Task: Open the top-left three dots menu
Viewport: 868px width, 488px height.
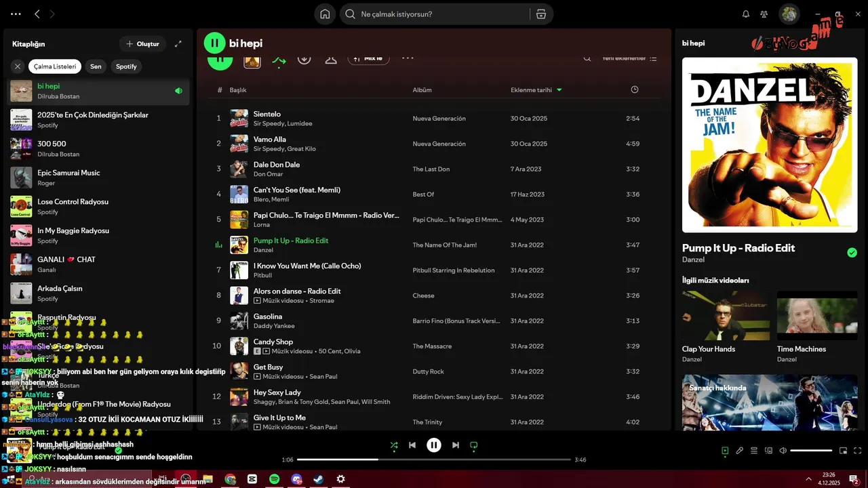Action: [16, 14]
